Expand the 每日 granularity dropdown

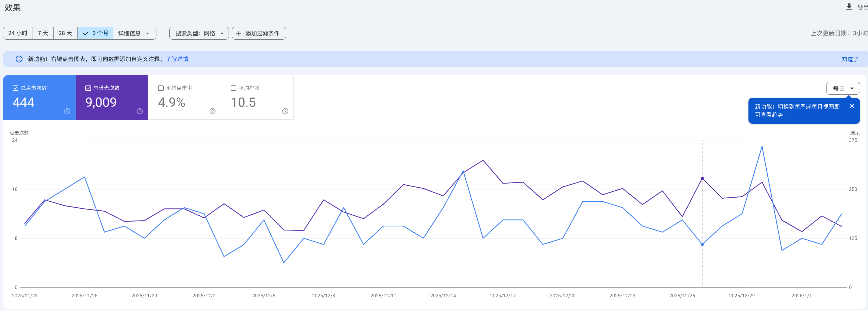point(842,88)
